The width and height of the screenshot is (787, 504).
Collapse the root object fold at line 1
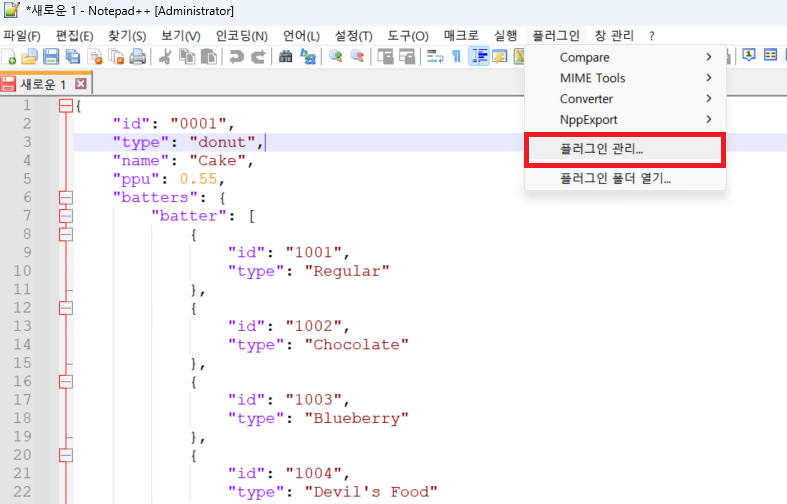66,105
